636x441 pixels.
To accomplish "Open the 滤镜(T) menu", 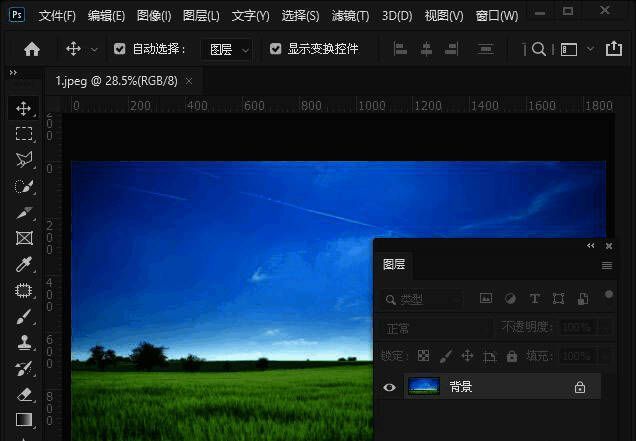I will 350,15.
